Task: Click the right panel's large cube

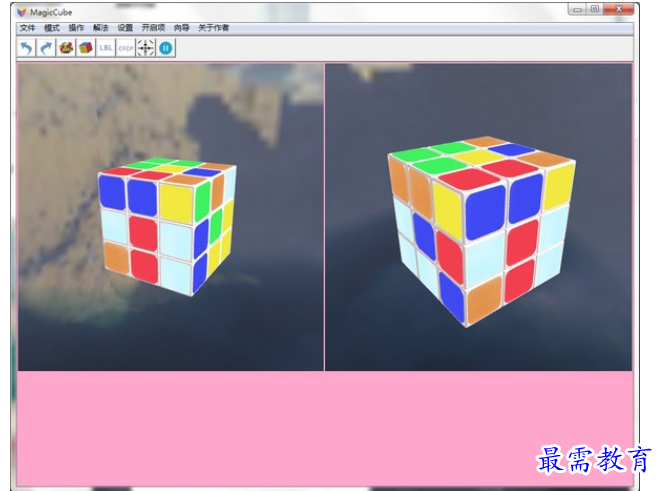Action: (481, 231)
